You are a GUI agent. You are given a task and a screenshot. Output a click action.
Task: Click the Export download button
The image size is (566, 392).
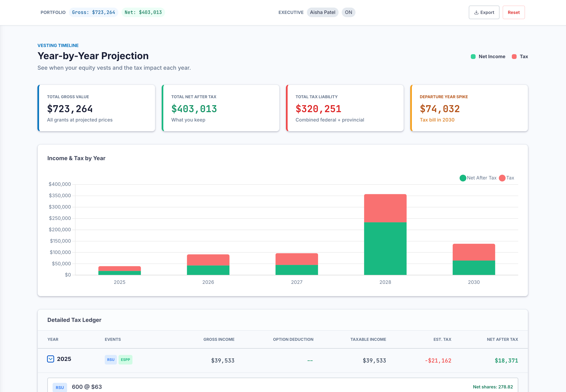point(484,12)
